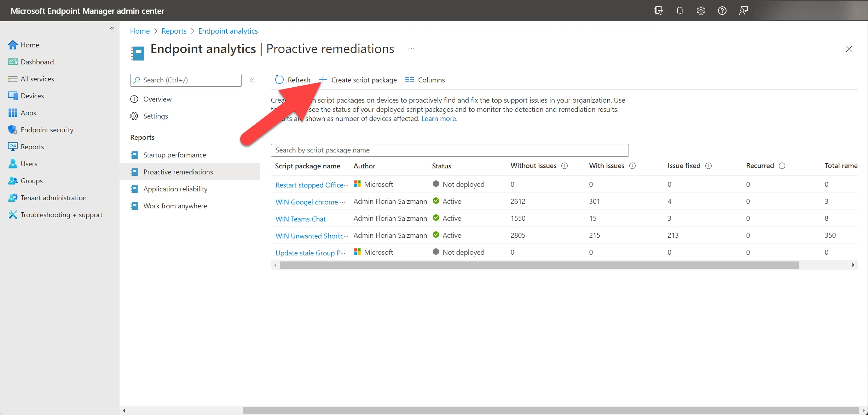Open Application reliability report
The height and width of the screenshot is (415, 868).
[175, 189]
